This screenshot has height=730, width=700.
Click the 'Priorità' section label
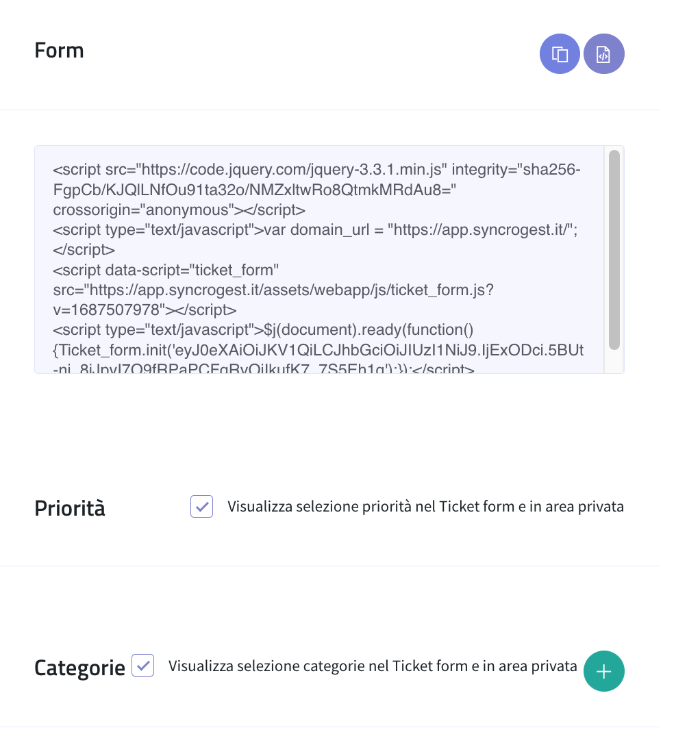(x=69, y=507)
